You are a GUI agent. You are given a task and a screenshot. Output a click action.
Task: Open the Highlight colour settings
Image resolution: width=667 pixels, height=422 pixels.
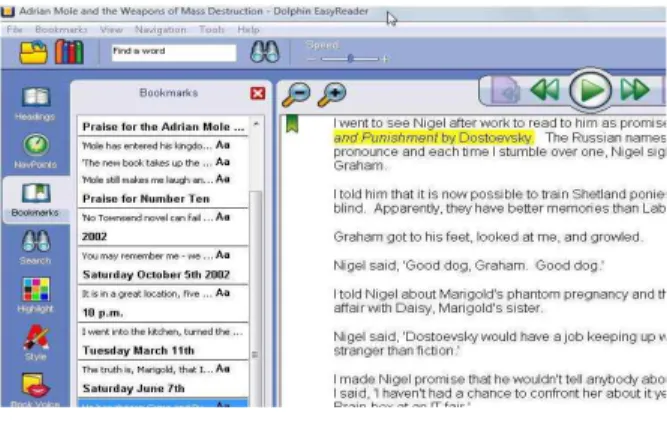[x=35, y=295]
